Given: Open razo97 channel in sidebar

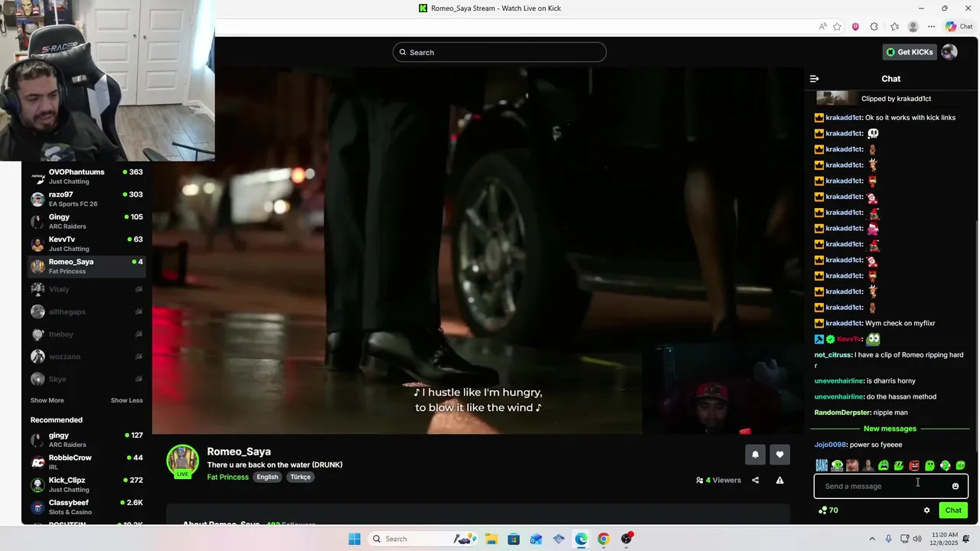Looking at the screenshot, I should click(x=87, y=199).
